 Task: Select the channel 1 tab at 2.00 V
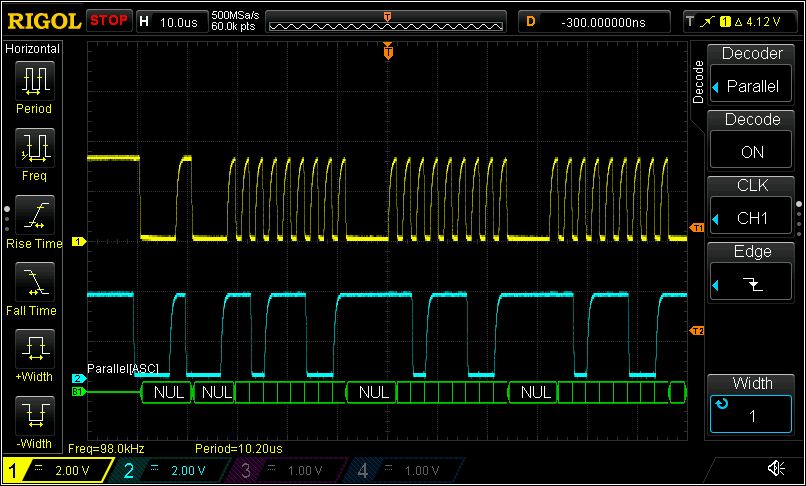tap(60, 470)
